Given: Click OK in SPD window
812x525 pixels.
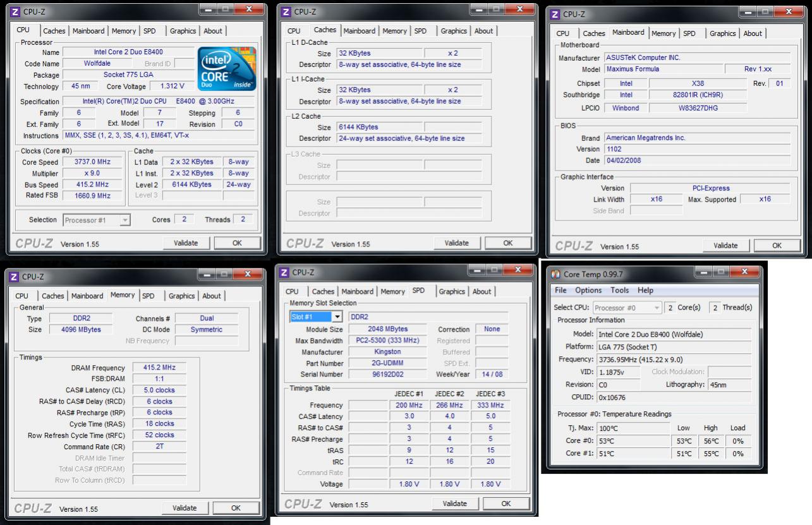Looking at the screenshot, I should pyautogui.click(x=506, y=504).
